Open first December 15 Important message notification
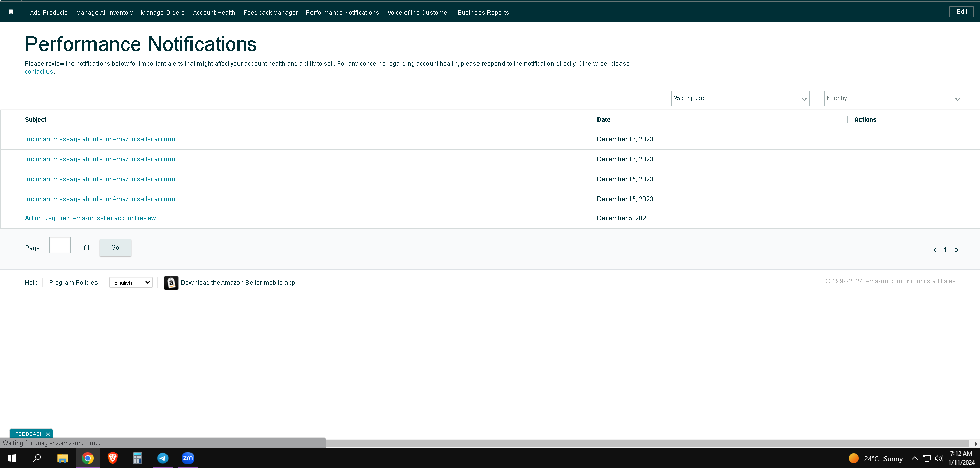 coord(101,179)
